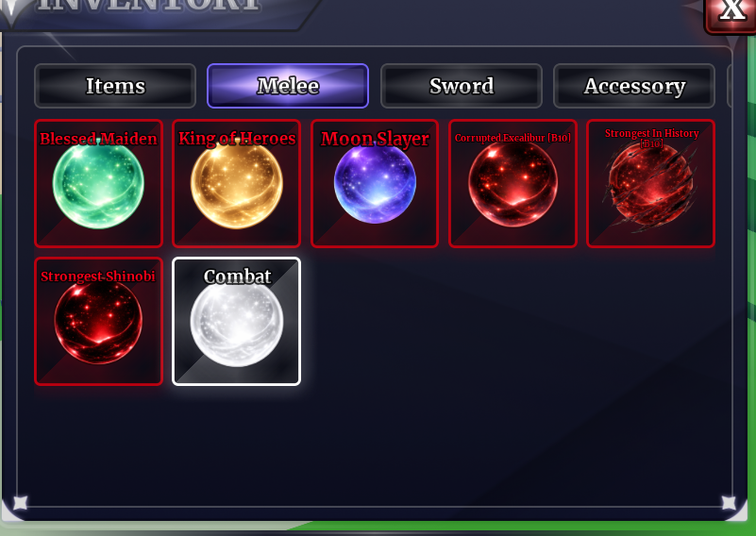756x536 pixels.
Task: Switch to the Sword tab
Action: click(462, 86)
